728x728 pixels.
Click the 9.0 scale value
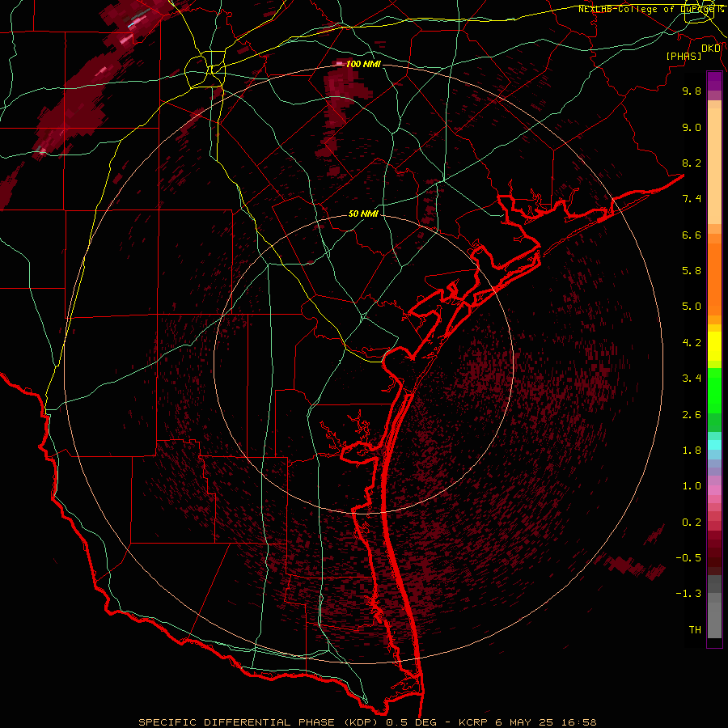pyautogui.click(x=692, y=127)
